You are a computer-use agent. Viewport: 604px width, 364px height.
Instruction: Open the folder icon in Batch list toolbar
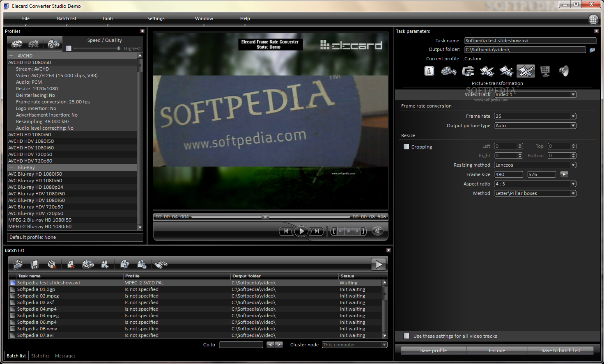(18, 265)
